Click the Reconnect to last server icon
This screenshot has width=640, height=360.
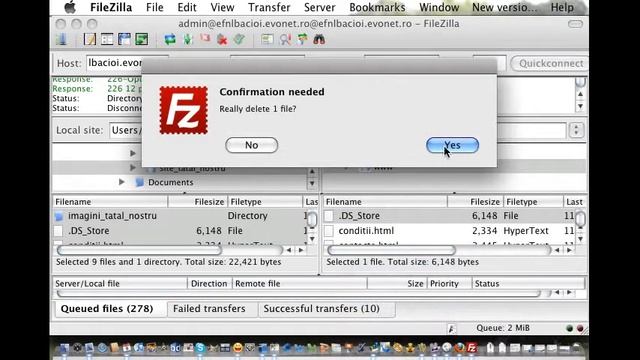(x=239, y=40)
